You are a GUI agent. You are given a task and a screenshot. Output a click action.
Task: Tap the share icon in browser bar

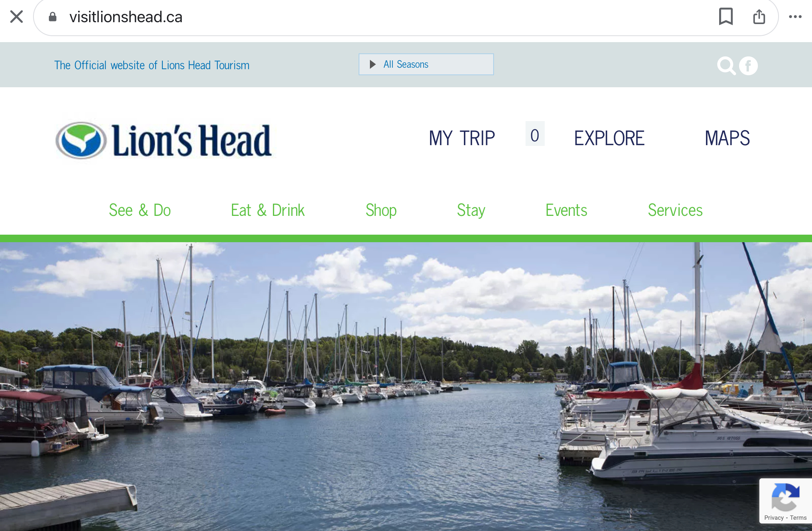759,17
